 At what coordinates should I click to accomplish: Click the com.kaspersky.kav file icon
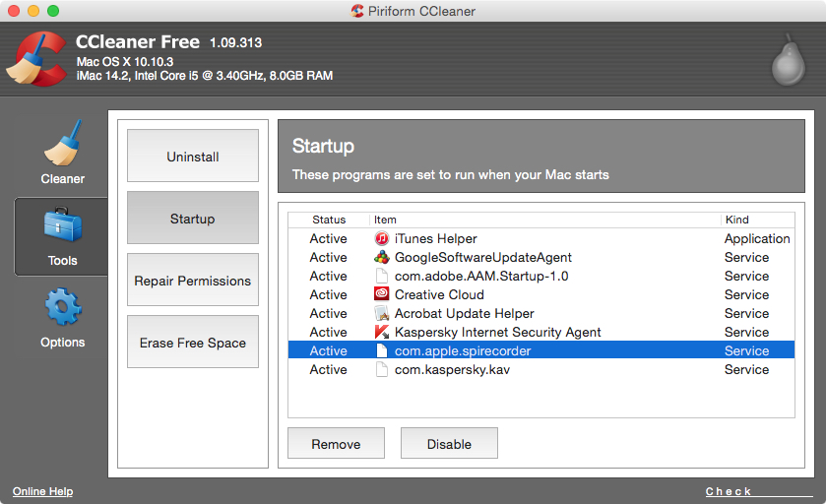pos(381,370)
